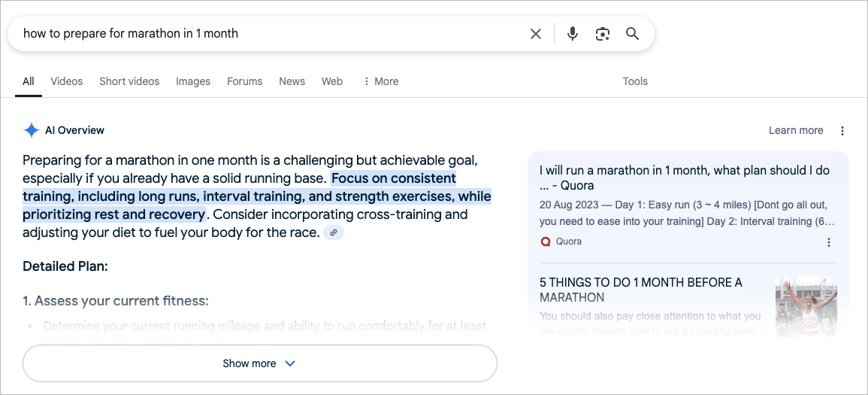Image resolution: width=868 pixels, height=395 pixels.
Task: Open AI Overview three-dot options menu
Action: [x=842, y=131]
